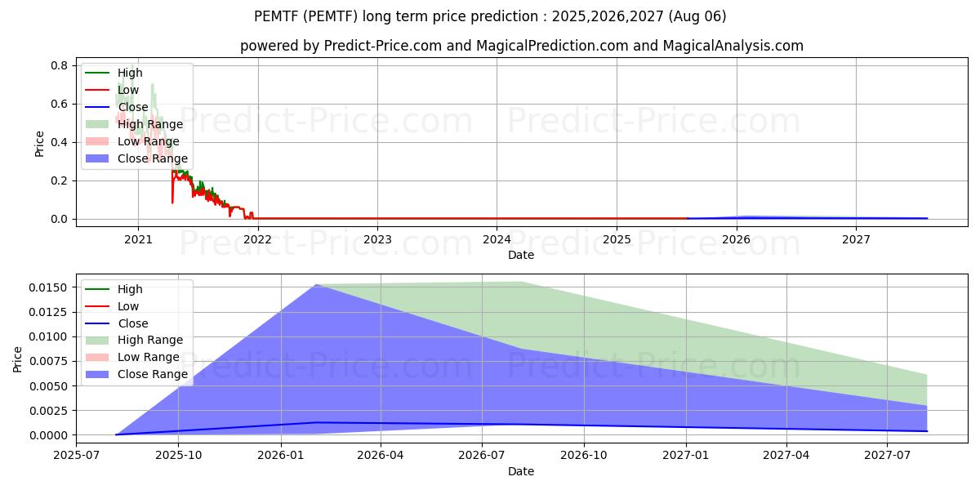Click the green High line marker in bottom legend

pyautogui.click(x=98, y=289)
